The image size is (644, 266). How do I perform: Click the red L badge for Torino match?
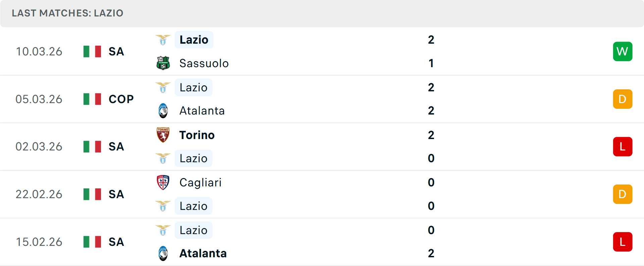point(622,147)
